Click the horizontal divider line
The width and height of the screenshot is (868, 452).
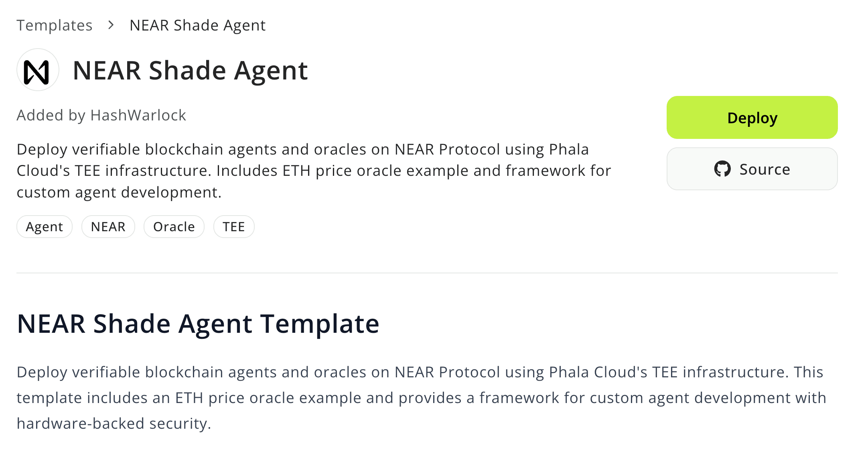coord(427,273)
